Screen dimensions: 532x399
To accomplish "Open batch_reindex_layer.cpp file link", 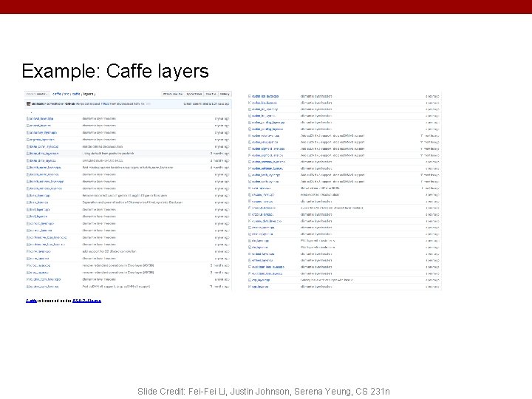I will click(x=47, y=182).
